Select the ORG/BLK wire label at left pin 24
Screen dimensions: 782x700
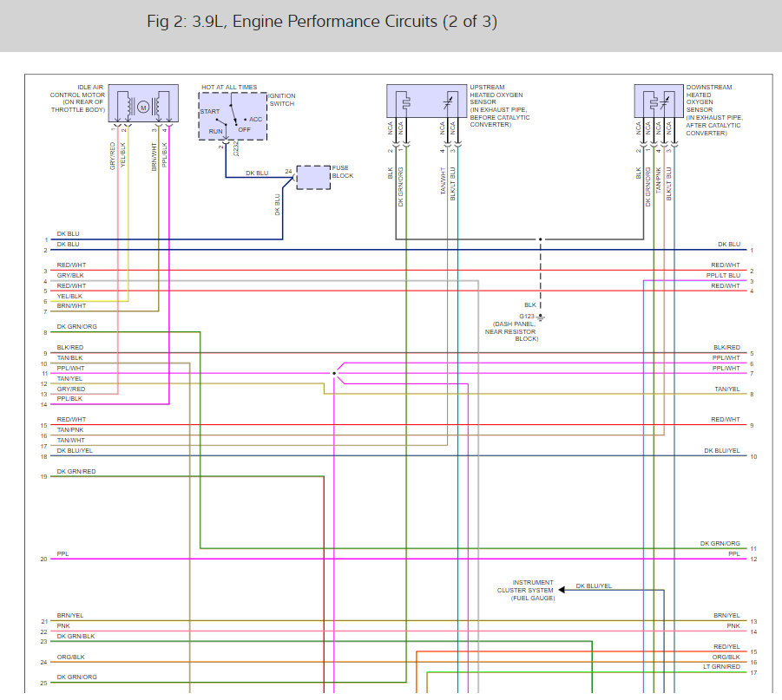[71, 657]
